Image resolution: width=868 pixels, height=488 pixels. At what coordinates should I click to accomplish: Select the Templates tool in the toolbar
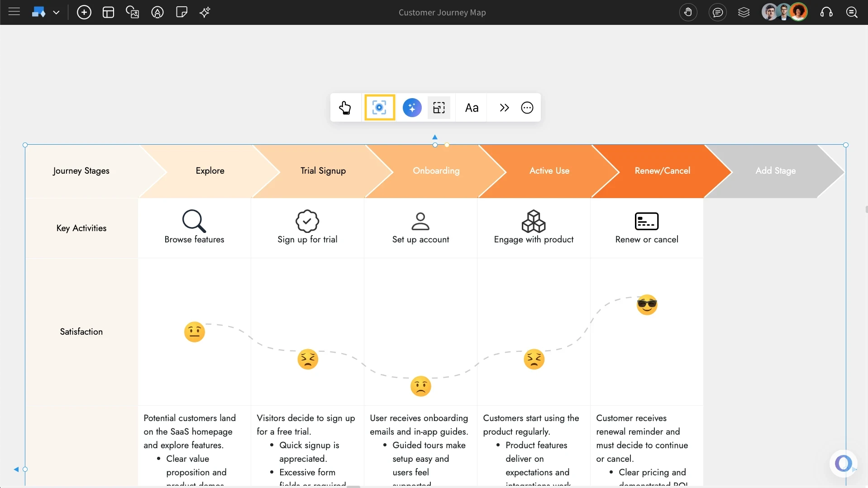click(108, 12)
